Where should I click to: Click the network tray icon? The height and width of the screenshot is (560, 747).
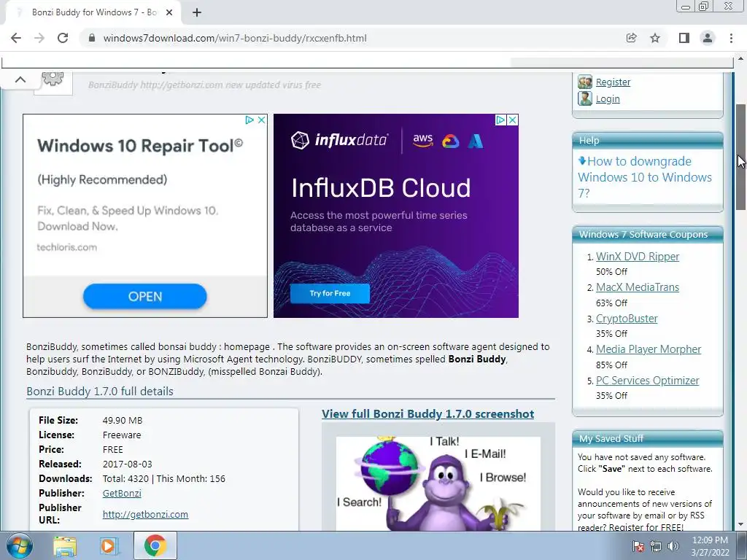pos(656,546)
